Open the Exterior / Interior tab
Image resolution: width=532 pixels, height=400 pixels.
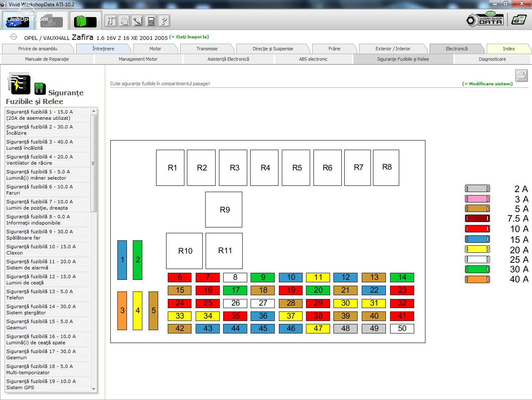(x=393, y=49)
